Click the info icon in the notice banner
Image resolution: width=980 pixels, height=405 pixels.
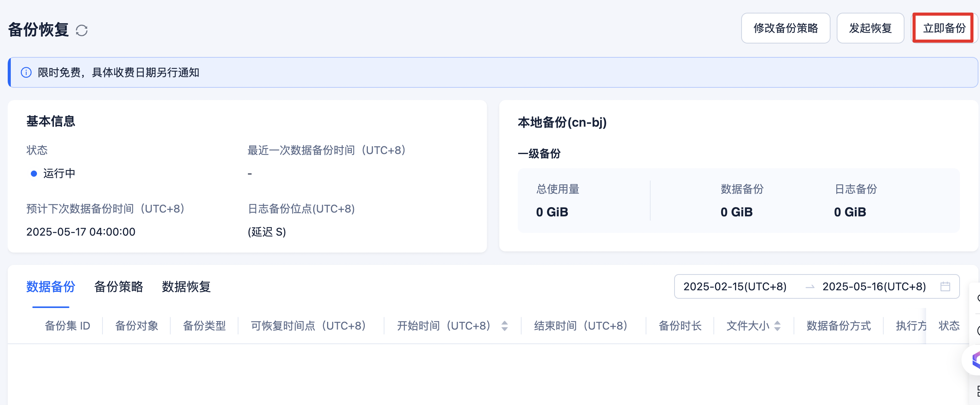(26, 72)
